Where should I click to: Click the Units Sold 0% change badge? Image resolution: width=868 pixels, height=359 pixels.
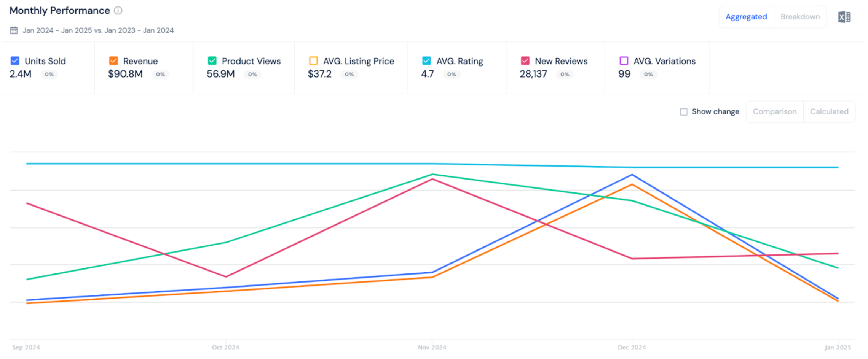(49, 75)
